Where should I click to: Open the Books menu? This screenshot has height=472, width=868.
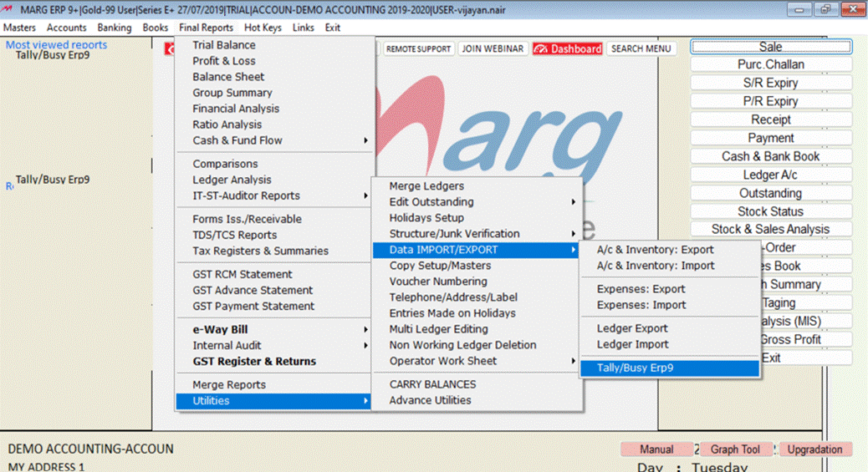155,28
